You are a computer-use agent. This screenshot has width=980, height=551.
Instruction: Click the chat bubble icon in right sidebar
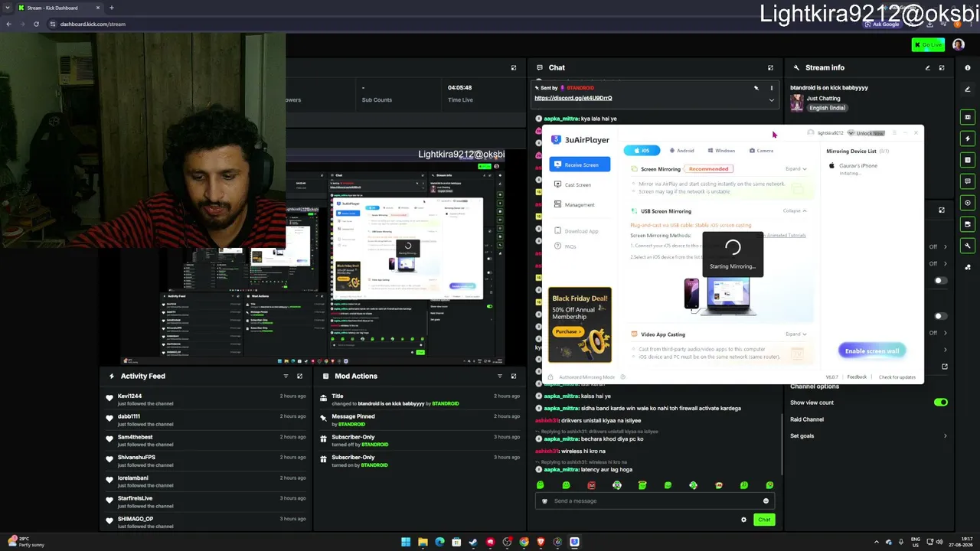tap(968, 181)
